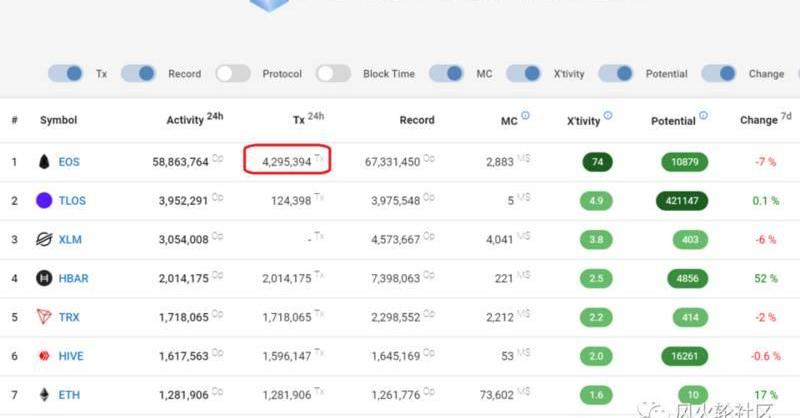Select EOS change value -7 %
Screen dimensions: 800x418
pyautogui.click(x=766, y=162)
